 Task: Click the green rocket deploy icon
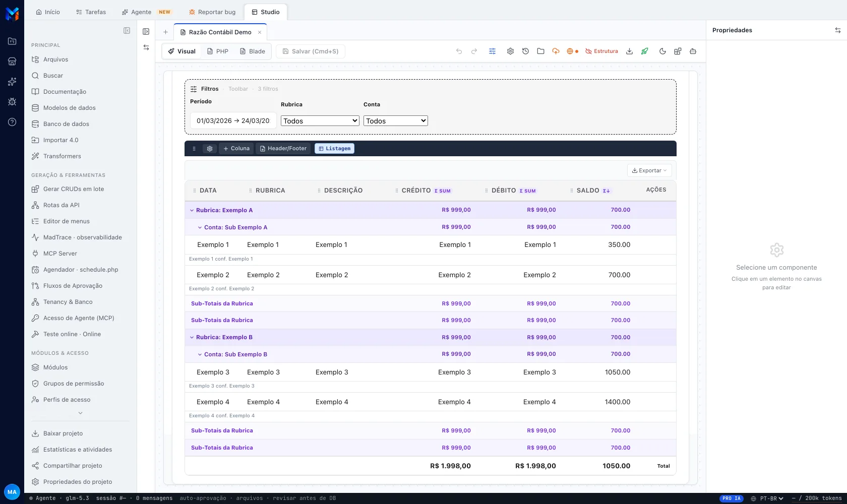644,51
